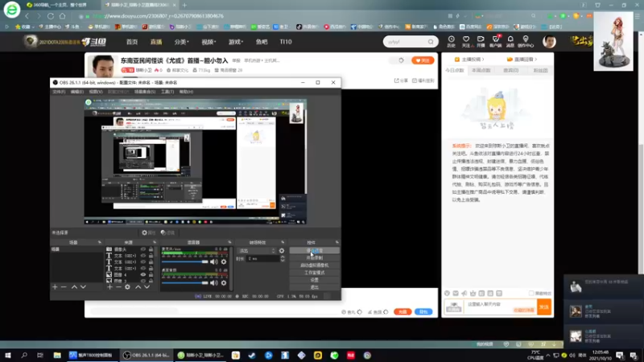
Task: Check the 屏蔽特效 checkbox in chat
Action: point(531,293)
